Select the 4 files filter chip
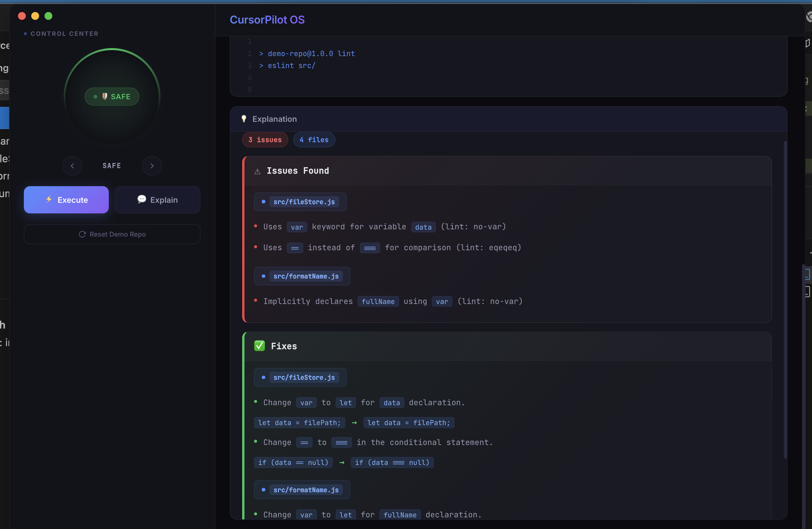Screen dimensions: 812x529 click(x=314, y=140)
